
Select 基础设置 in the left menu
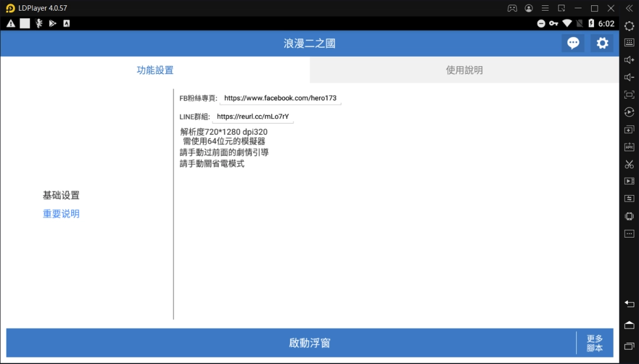tap(61, 196)
